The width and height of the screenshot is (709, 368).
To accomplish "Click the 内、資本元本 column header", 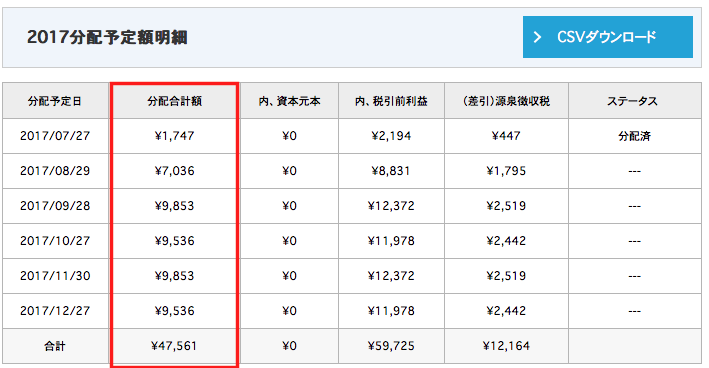I will pyautogui.click(x=289, y=101).
